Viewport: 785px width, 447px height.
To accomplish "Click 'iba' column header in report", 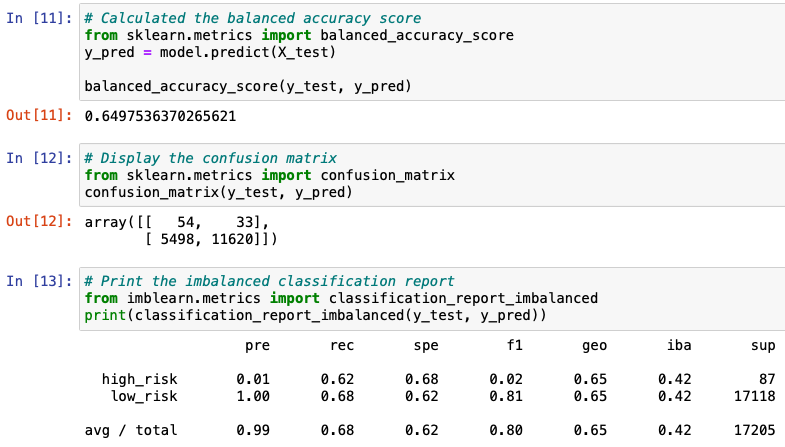I will 679,345.
